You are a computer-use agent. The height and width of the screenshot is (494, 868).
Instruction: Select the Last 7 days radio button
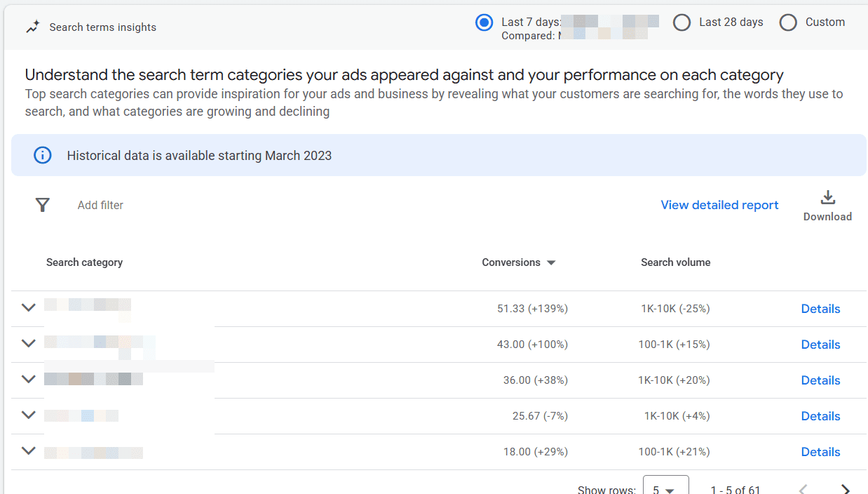coord(484,22)
